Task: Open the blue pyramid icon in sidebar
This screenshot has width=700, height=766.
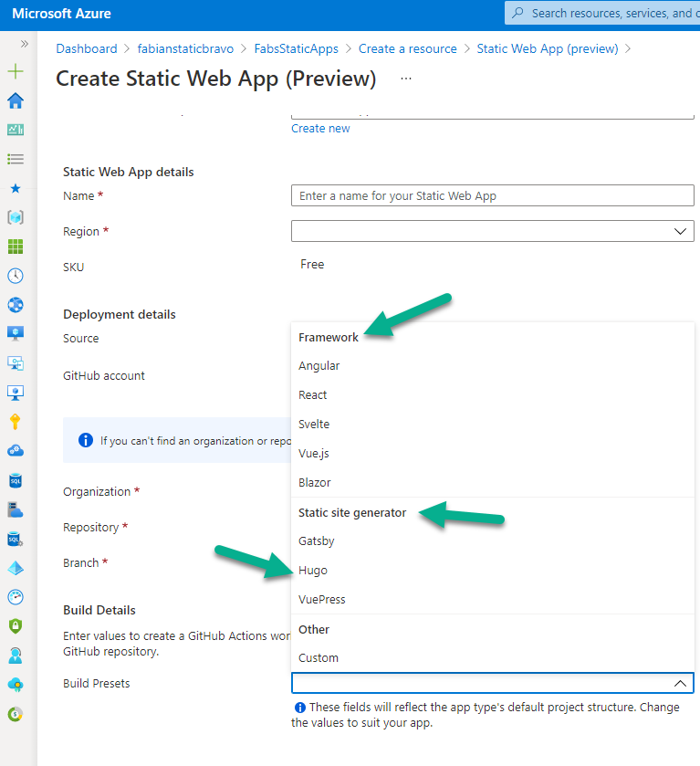Action: point(16,568)
